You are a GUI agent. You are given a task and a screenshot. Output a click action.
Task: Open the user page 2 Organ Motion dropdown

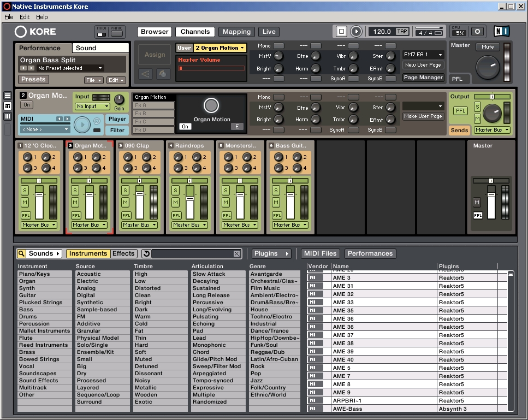(x=219, y=48)
